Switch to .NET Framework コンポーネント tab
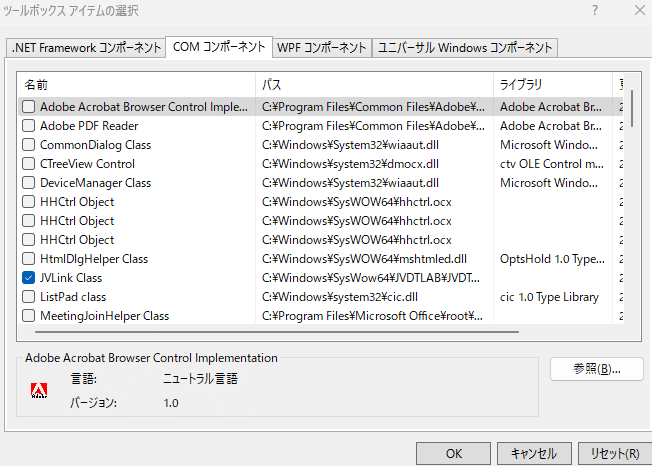 (86, 48)
